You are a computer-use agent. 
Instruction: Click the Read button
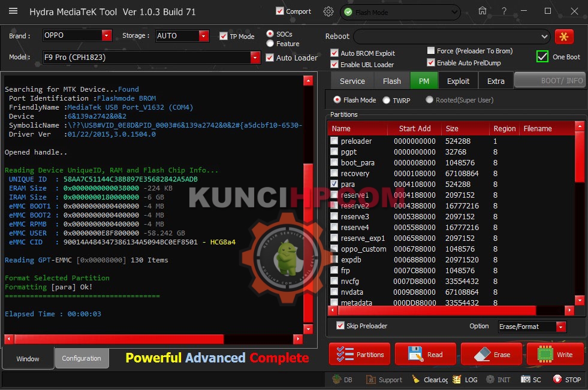coord(425,354)
